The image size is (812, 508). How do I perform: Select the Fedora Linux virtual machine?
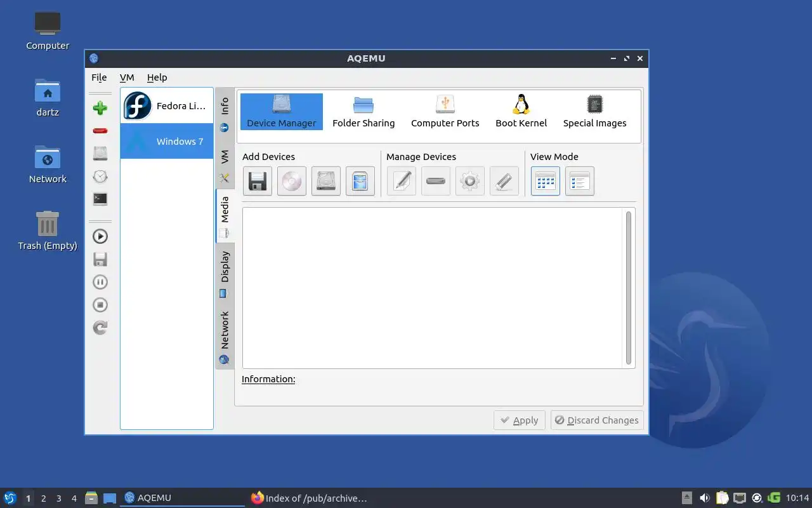tap(167, 105)
